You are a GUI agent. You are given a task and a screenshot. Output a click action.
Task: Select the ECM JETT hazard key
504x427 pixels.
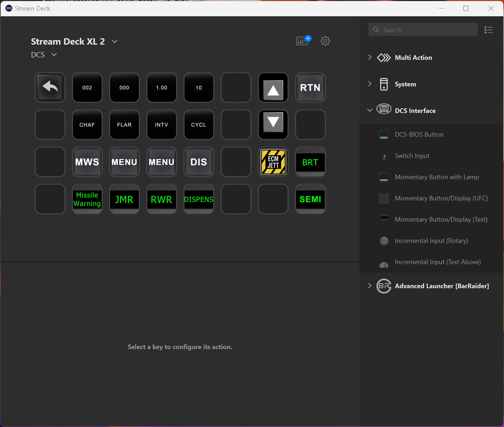pyautogui.click(x=273, y=162)
